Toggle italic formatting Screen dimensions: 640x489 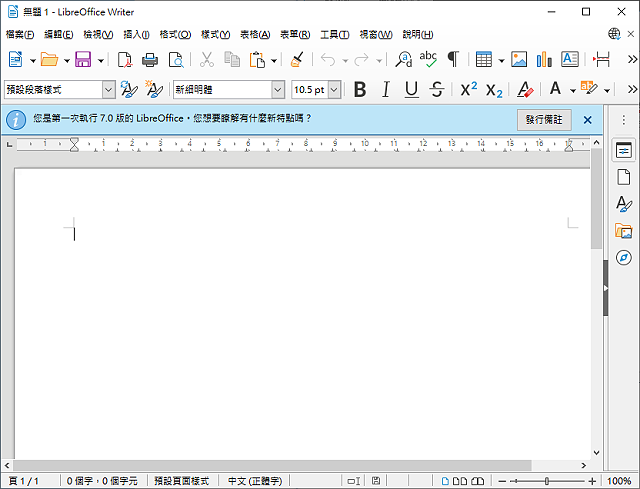coord(386,89)
